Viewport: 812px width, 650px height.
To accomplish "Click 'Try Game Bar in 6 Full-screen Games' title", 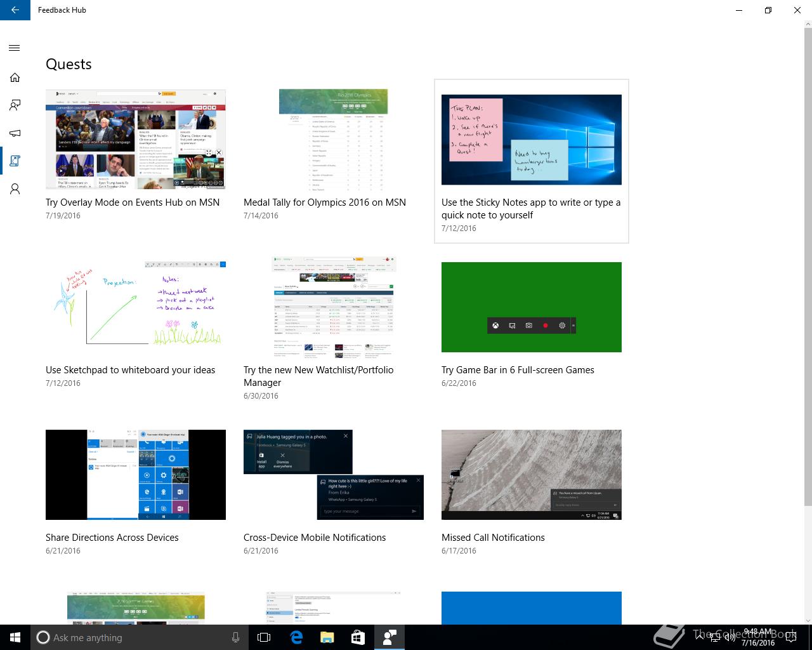I will coord(518,370).
